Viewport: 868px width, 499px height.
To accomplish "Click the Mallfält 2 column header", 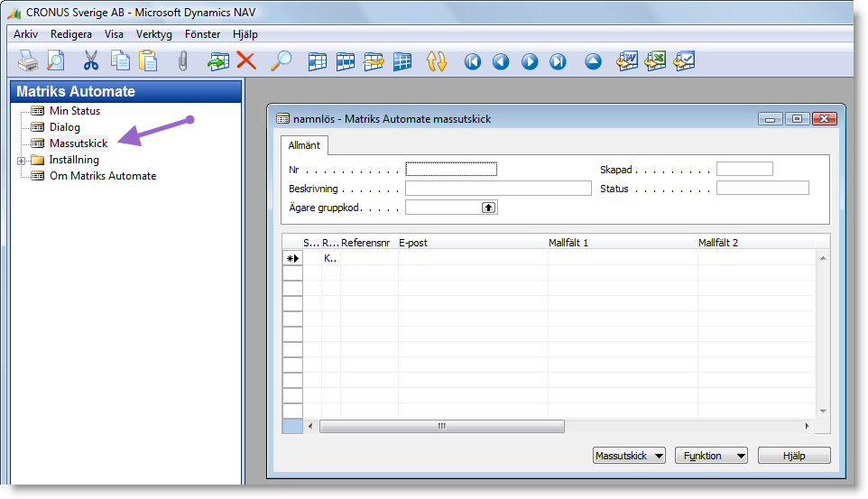I will pyautogui.click(x=756, y=243).
